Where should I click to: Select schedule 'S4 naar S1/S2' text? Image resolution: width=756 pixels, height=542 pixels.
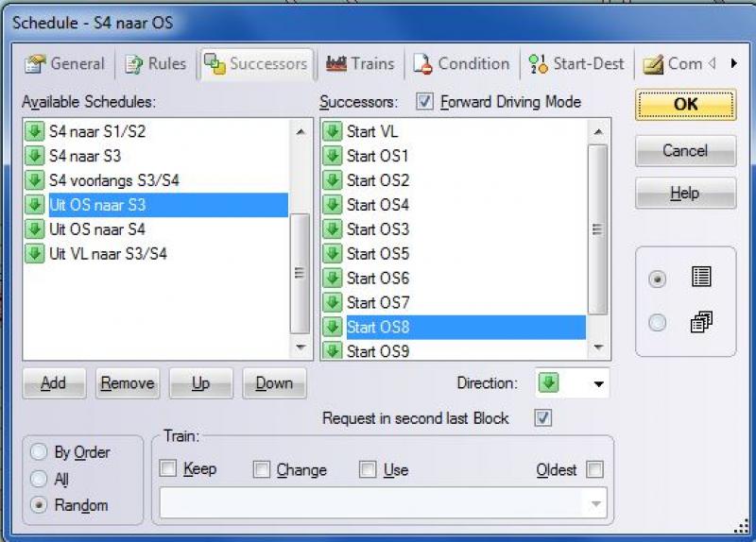point(97,131)
